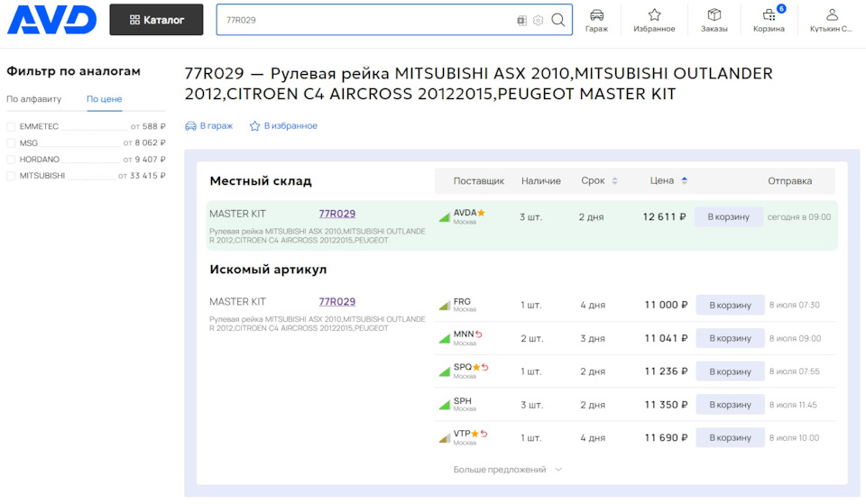This screenshot has width=866, height=504.
Task: Add part to В избранное link
Action: [283, 126]
